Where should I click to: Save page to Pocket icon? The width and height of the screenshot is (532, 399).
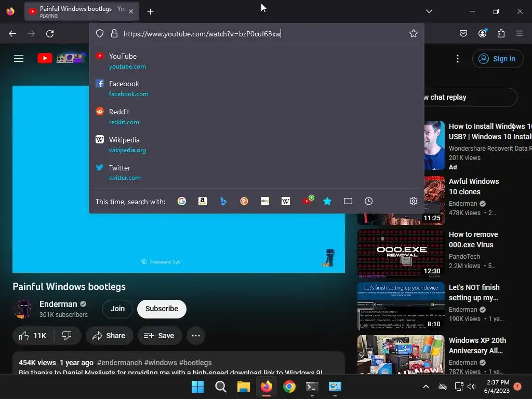[463, 33]
